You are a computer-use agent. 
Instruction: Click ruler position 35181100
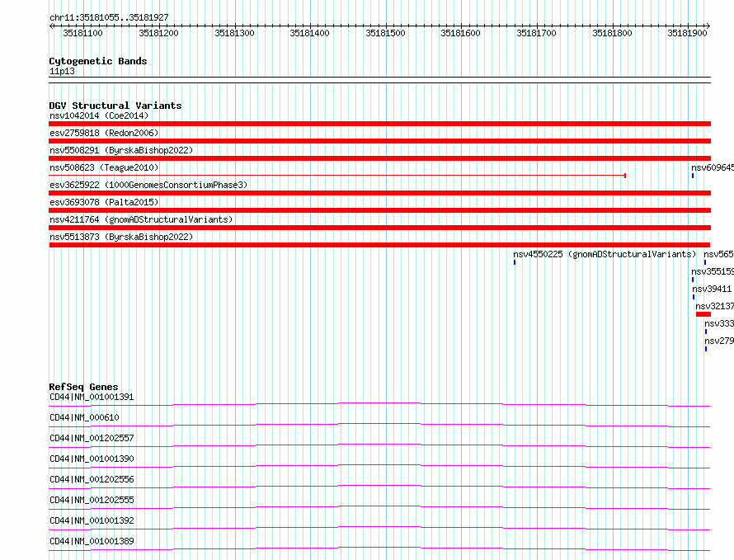click(82, 33)
